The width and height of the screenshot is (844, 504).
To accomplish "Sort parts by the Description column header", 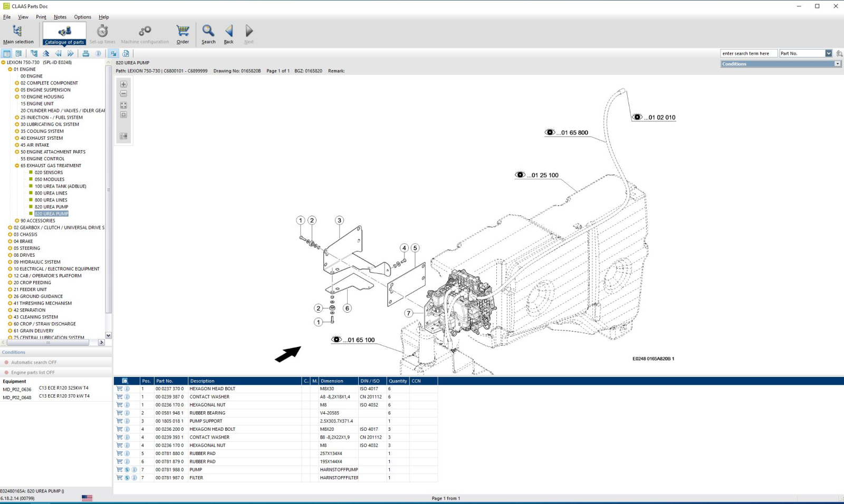I will [245, 381].
